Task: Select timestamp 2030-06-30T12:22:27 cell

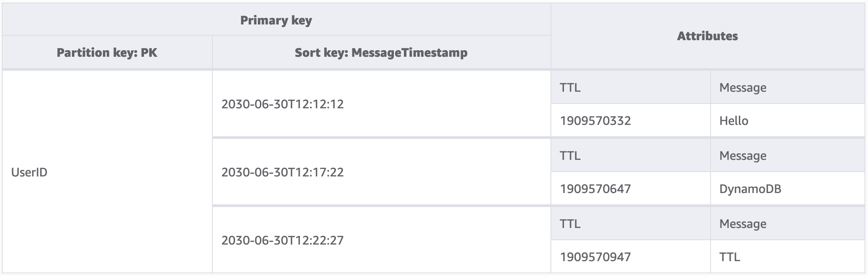Action: 283,240
